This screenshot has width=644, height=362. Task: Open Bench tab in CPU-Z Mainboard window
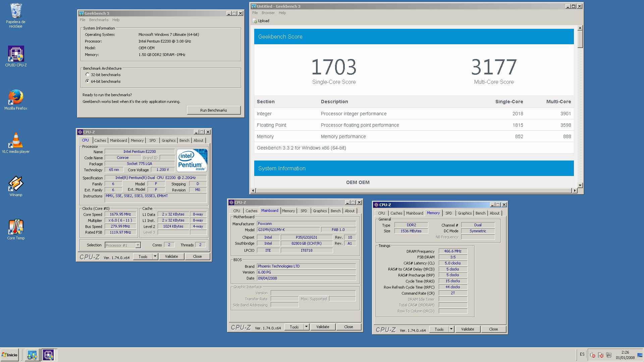(335, 211)
